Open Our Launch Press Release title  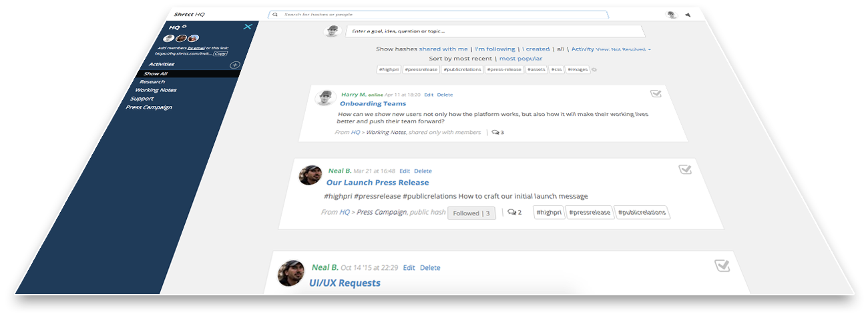point(378,183)
